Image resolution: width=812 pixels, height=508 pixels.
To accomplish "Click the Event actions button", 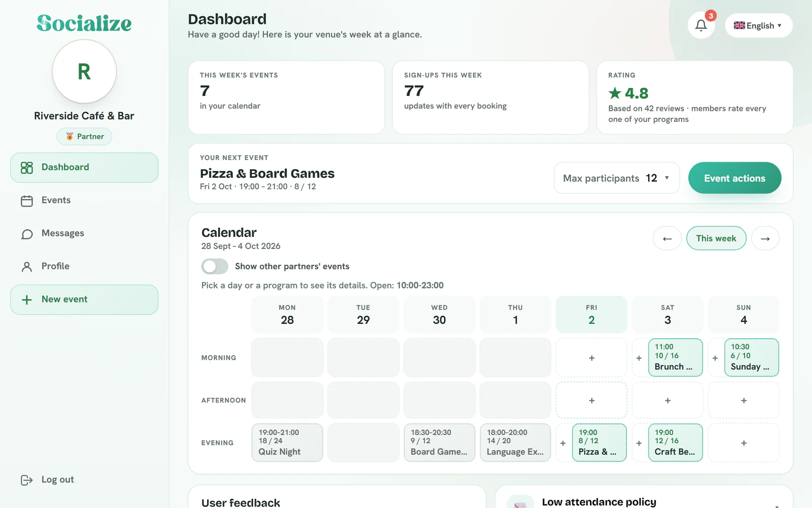I will point(734,178).
